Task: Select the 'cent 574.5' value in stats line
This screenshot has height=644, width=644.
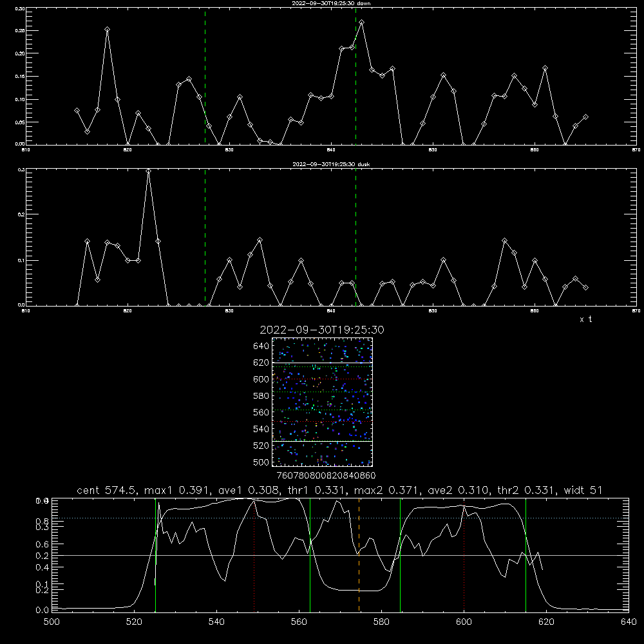Action: pos(106,490)
